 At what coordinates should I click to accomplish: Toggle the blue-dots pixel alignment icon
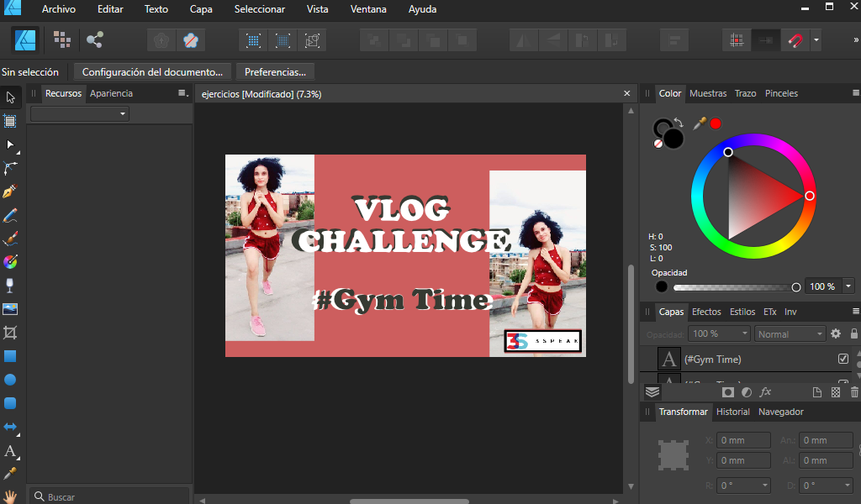(253, 40)
